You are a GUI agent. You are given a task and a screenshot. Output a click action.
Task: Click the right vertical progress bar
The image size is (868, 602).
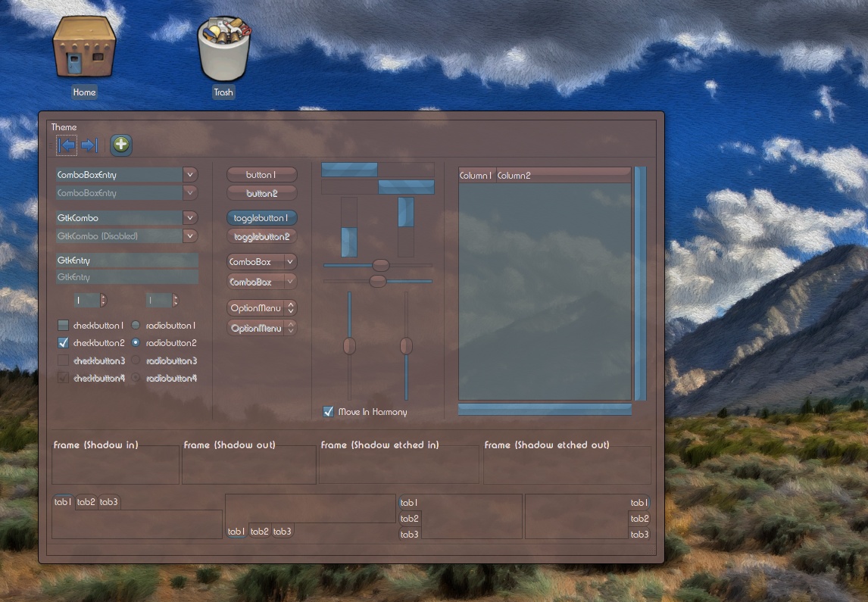406,227
